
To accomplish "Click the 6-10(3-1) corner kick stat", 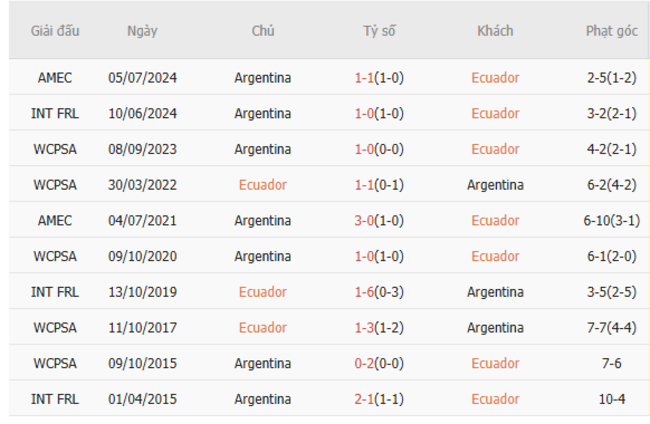I will [x=611, y=221].
